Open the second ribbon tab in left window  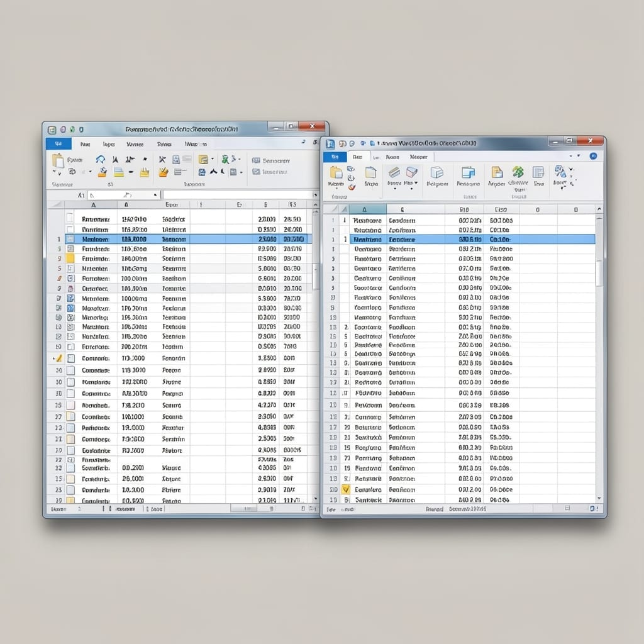[86, 144]
